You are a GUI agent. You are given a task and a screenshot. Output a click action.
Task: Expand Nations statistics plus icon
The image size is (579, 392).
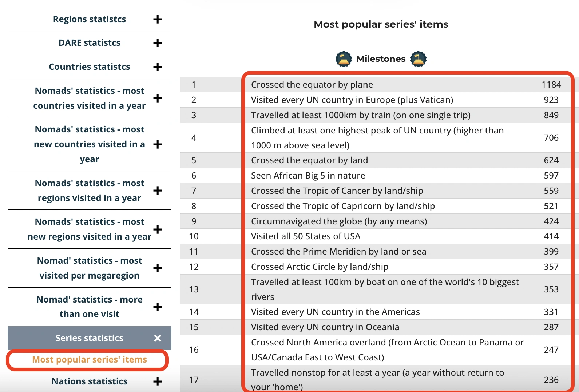click(158, 381)
